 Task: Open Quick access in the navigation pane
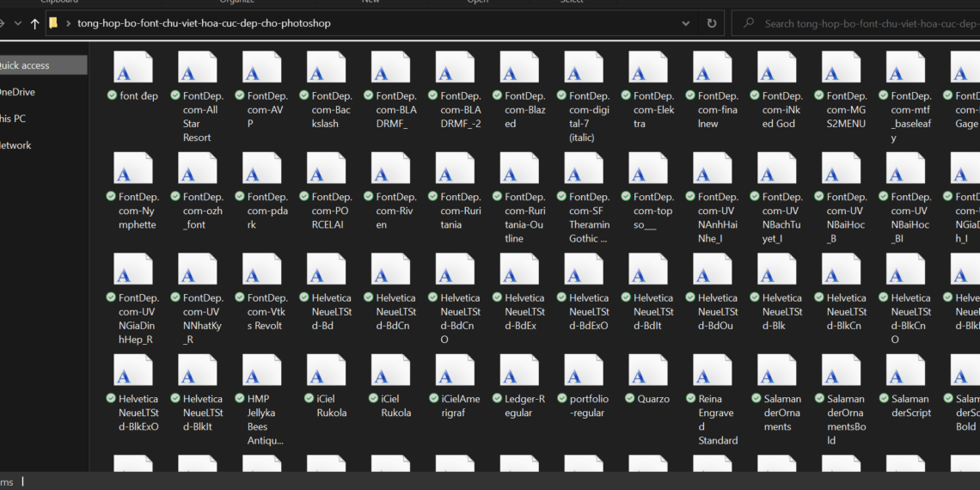(x=26, y=65)
